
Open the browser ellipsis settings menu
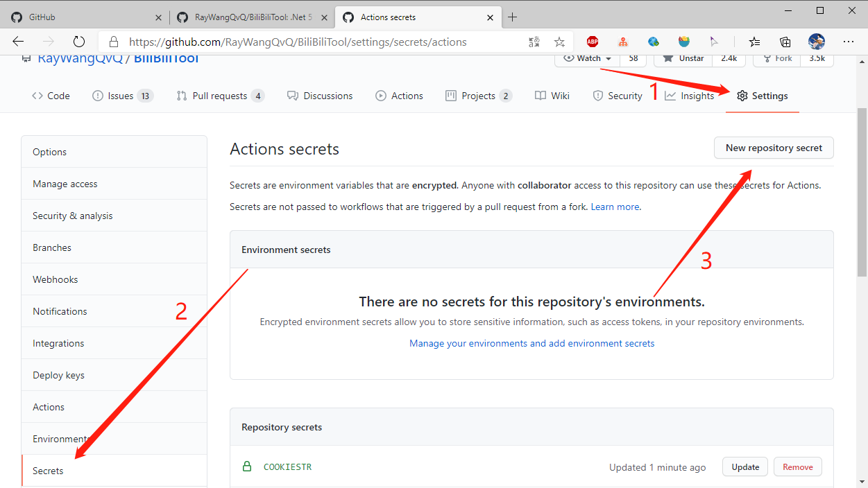click(x=848, y=42)
